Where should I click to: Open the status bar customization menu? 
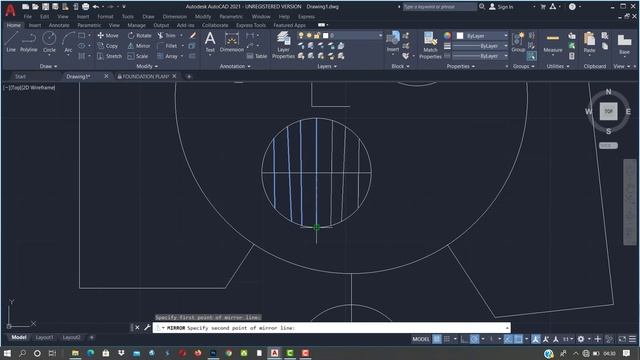632,339
